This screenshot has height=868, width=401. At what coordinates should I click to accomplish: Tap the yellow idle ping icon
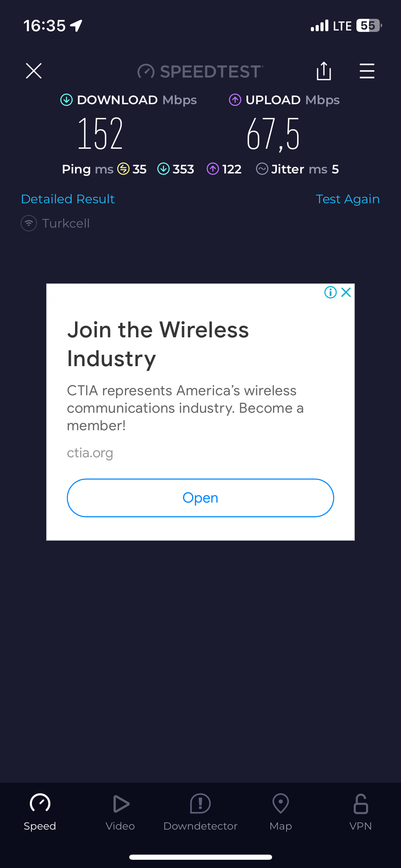coord(123,169)
